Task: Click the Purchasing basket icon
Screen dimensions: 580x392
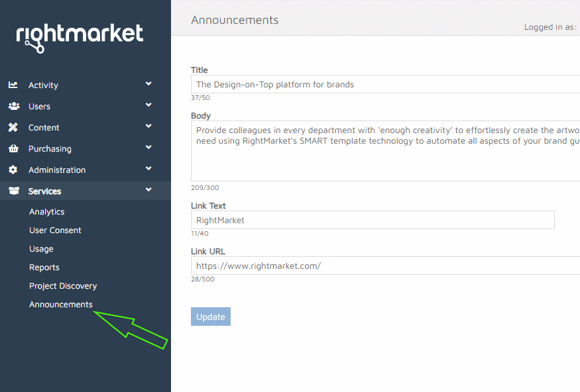Action: point(13,148)
